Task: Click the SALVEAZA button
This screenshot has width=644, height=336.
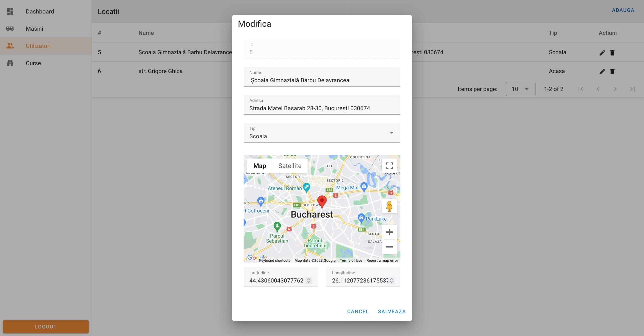Action: pyautogui.click(x=392, y=311)
